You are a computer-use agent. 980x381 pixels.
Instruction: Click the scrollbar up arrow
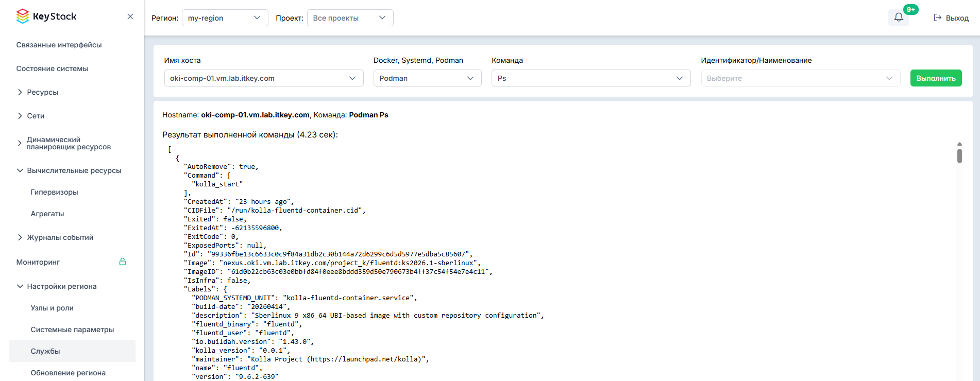click(959, 144)
